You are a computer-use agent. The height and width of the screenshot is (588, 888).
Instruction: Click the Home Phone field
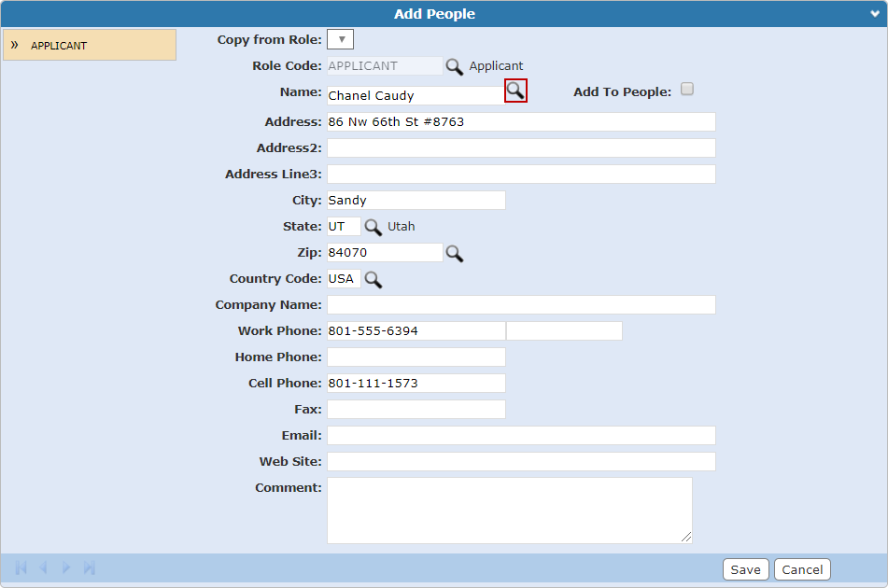[416, 357]
